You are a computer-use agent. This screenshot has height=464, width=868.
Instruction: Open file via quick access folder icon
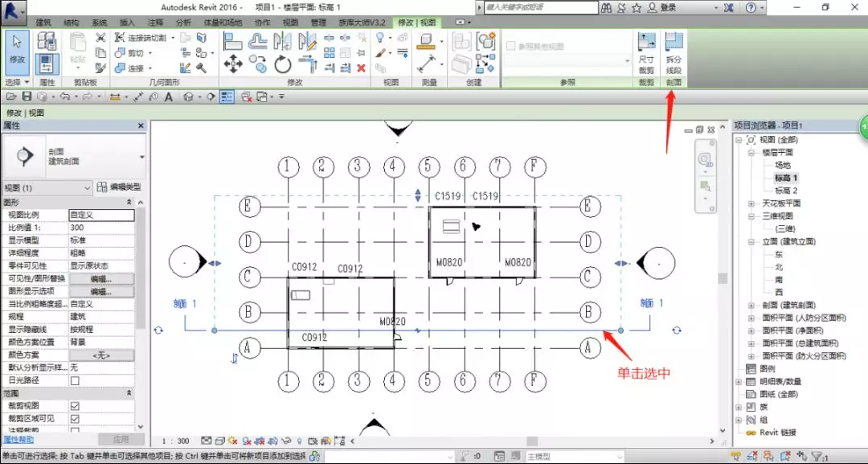tap(11, 96)
